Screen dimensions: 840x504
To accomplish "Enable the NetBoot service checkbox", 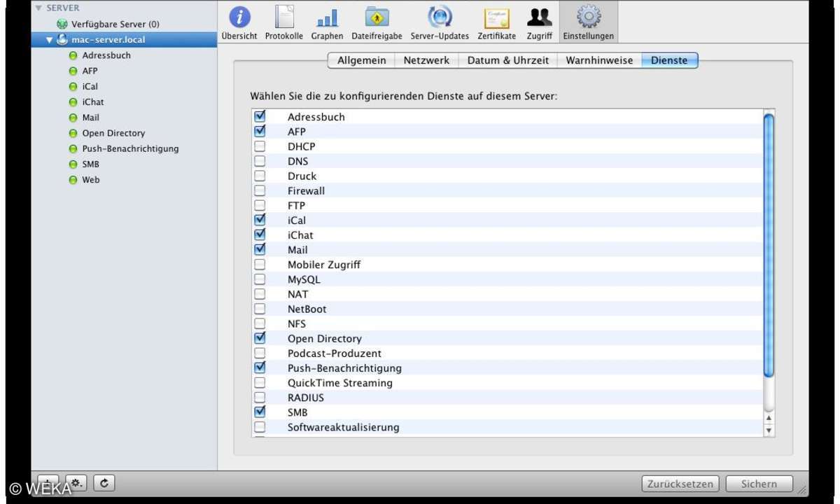I will (x=260, y=309).
